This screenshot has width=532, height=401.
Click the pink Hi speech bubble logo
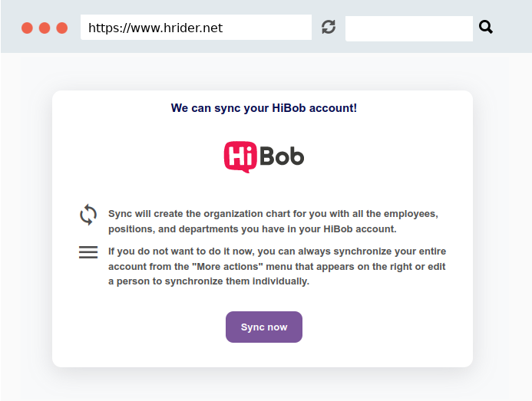point(240,157)
